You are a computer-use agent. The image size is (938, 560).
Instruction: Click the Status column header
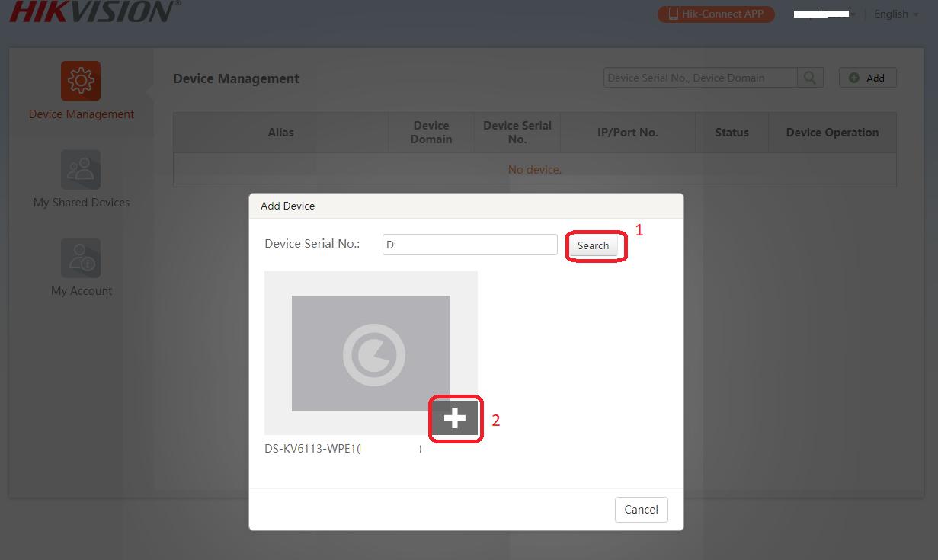[732, 133]
